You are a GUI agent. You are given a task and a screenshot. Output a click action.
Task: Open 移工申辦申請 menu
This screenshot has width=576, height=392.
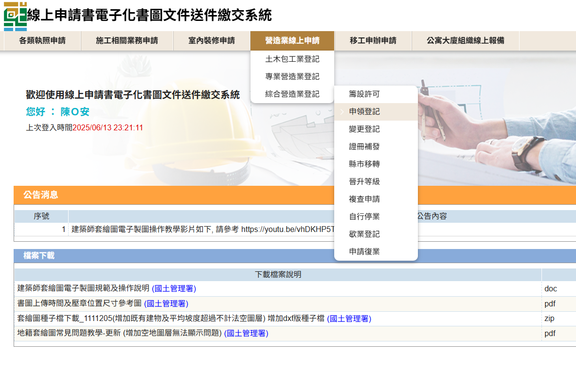click(373, 41)
